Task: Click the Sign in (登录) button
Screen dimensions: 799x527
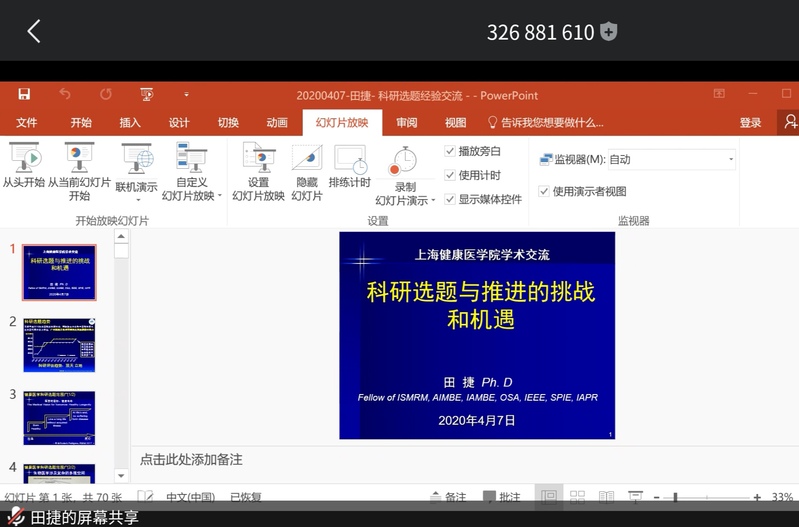Action: [x=750, y=123]
